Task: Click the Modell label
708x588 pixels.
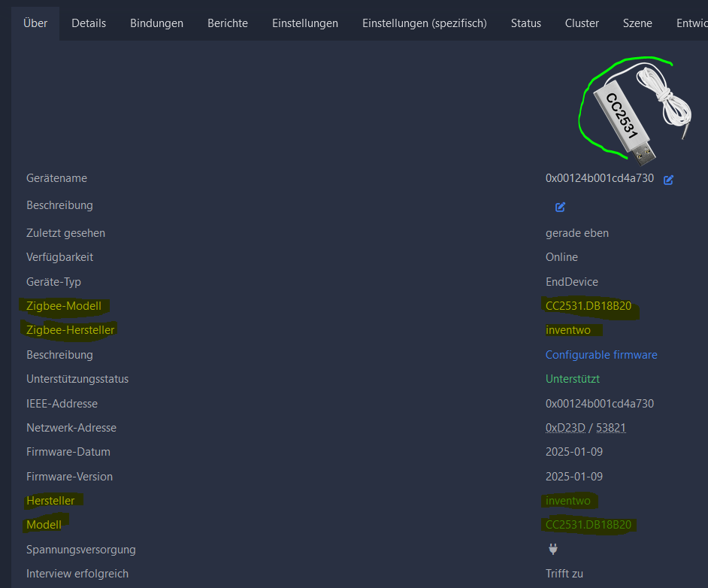Action: click(x=44, y=524)
